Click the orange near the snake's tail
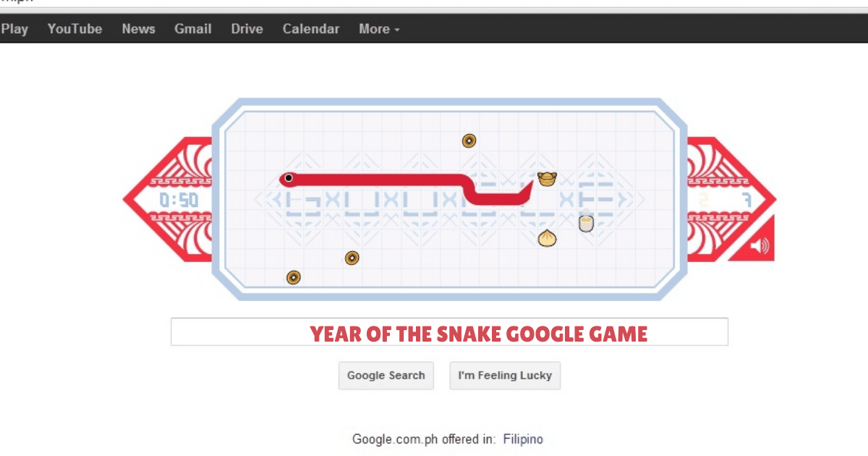This screenshot has height=456, width=868. tap(352, 258)
